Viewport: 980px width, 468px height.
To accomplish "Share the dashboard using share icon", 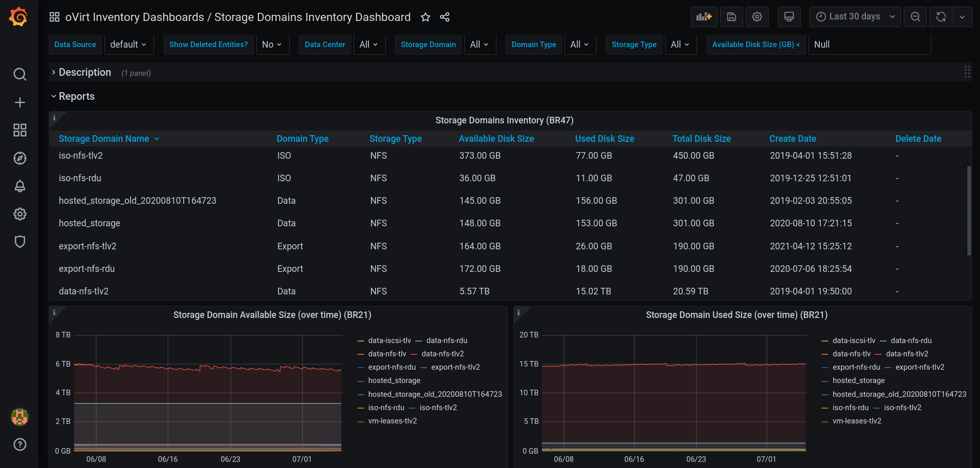I will tap(445, 17).
